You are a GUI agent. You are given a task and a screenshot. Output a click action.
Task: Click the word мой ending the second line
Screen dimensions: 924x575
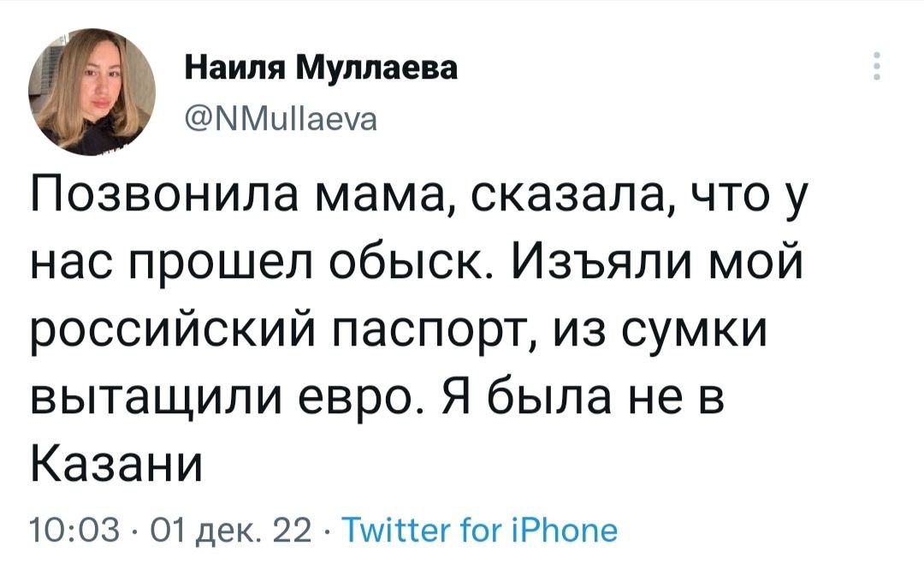[x=758, y=263]
